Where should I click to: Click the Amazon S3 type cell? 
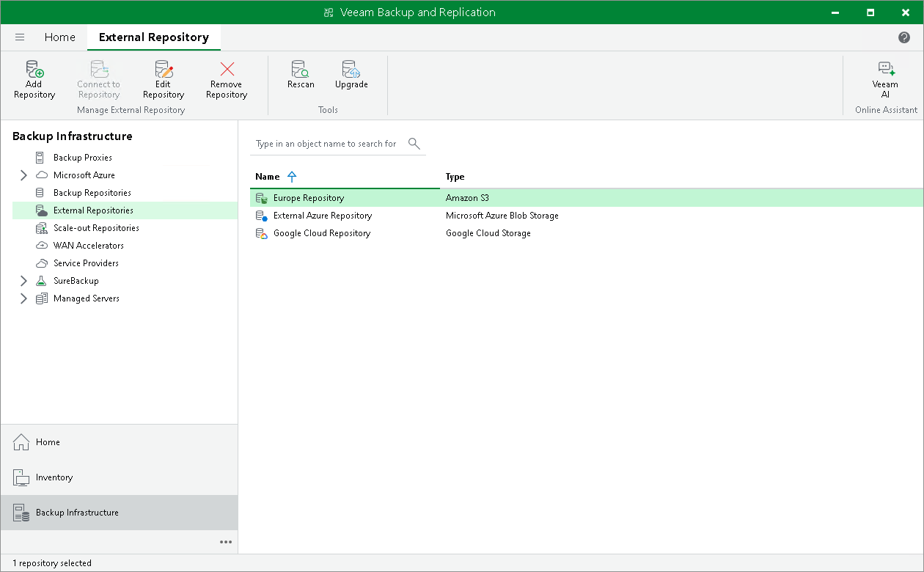point(467,198)
